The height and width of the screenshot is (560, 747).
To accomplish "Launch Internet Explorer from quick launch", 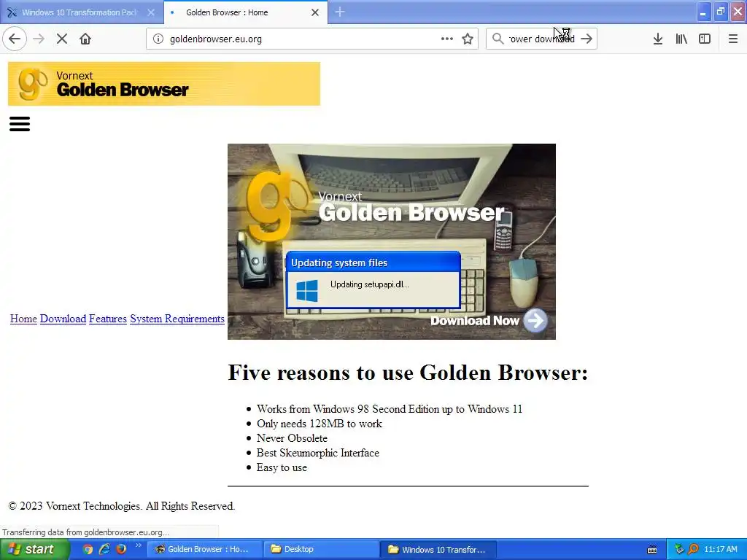I will (104, 549).
